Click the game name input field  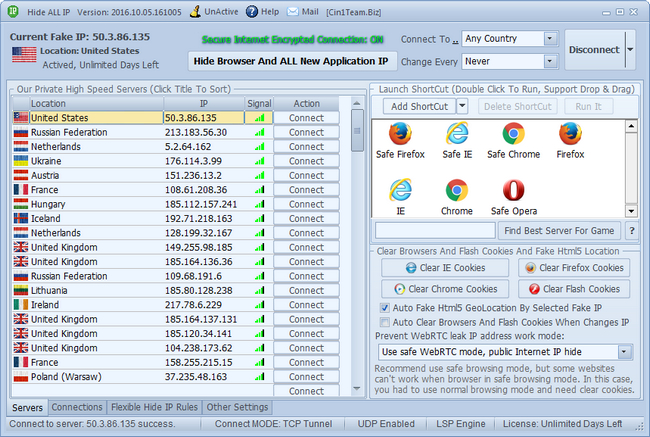(435, 231)
